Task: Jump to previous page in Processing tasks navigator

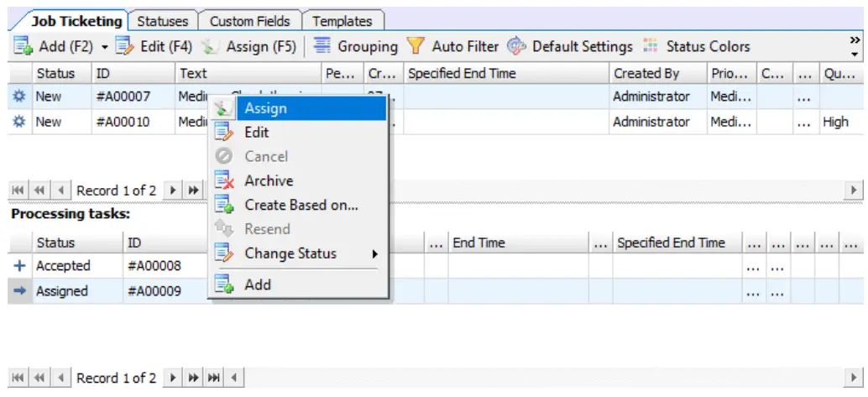Action: pyautogui.click(x=39, y=379)
